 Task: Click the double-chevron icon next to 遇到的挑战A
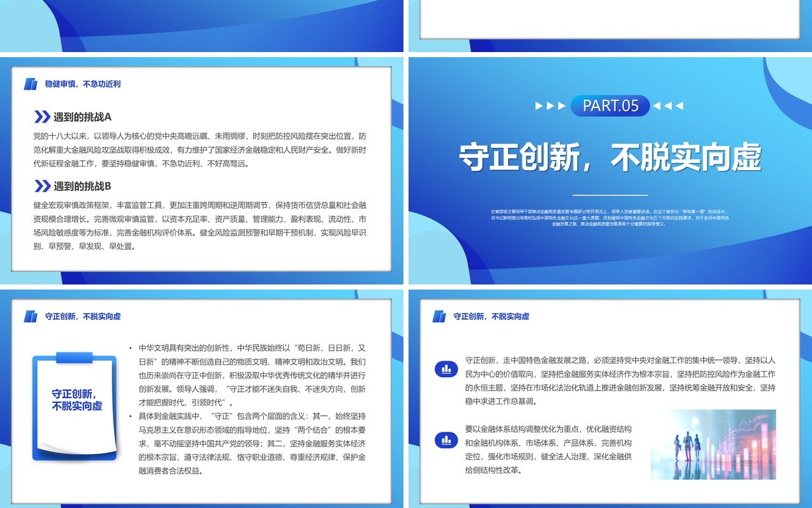[42, 117]
